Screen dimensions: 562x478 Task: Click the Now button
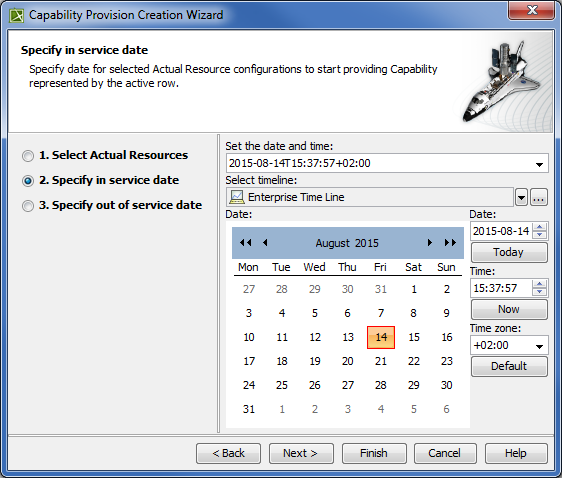tap(509, 309)
